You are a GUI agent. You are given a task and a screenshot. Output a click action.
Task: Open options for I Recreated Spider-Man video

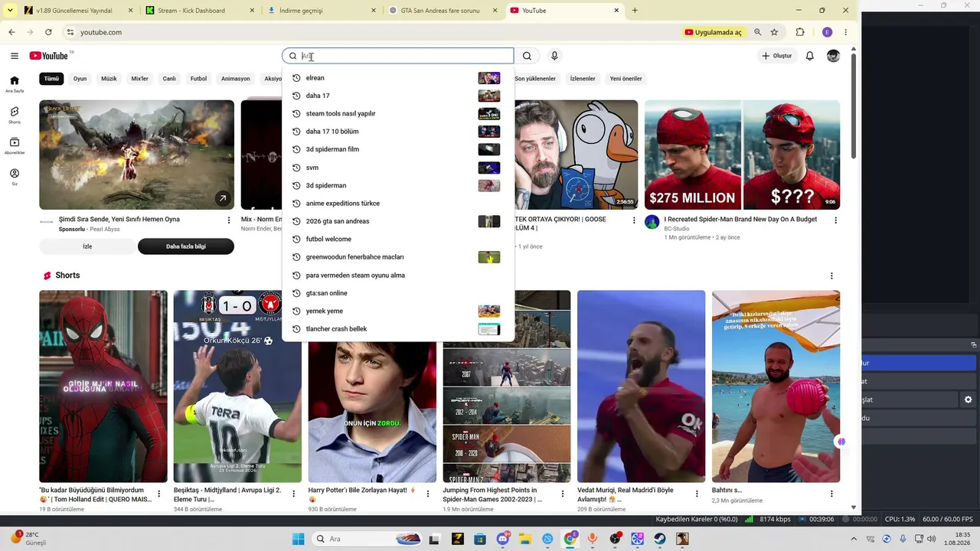tap(835, 220)
